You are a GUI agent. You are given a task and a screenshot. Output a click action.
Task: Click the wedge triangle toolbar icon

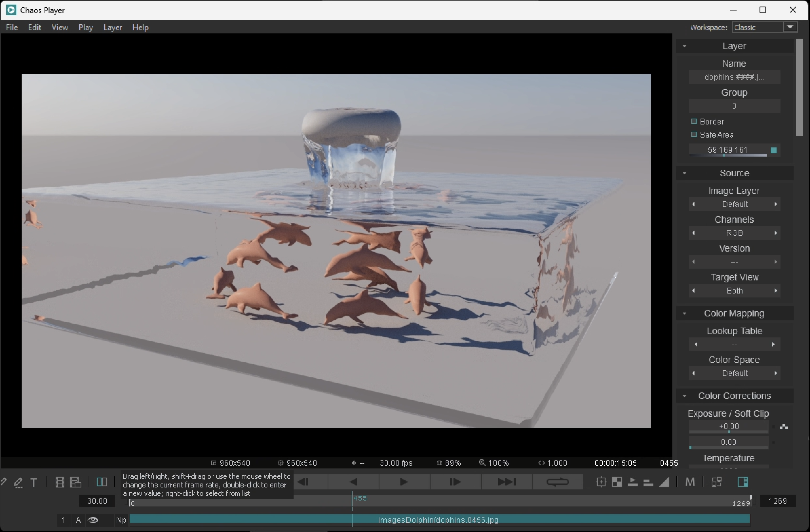(x=664, y=482)
